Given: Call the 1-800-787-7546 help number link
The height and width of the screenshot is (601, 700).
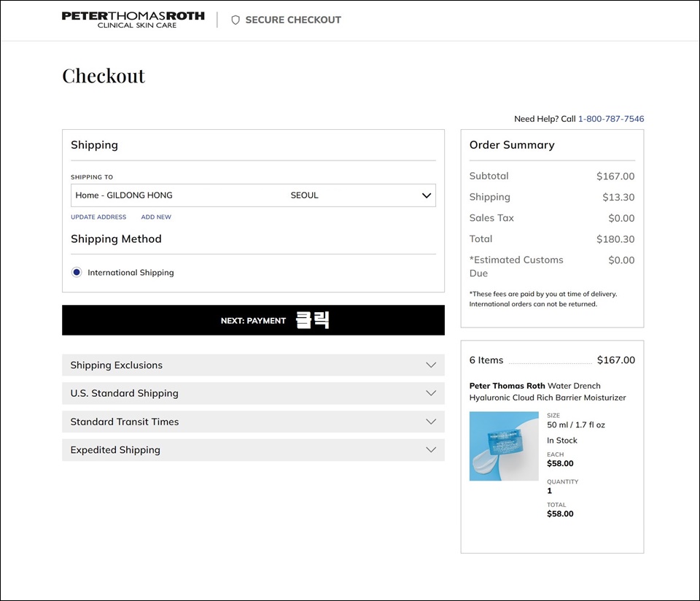Looking at the screenshot, I should tap(611, 119).
